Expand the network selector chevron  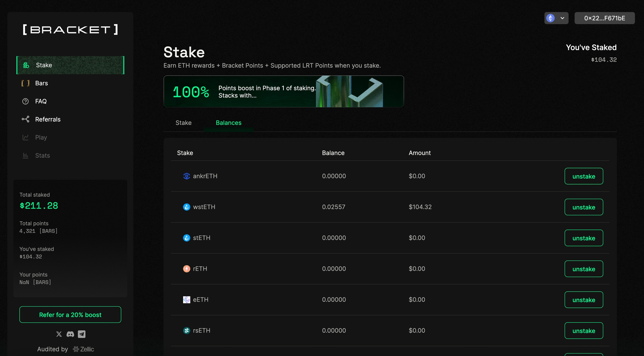point(562,18)
